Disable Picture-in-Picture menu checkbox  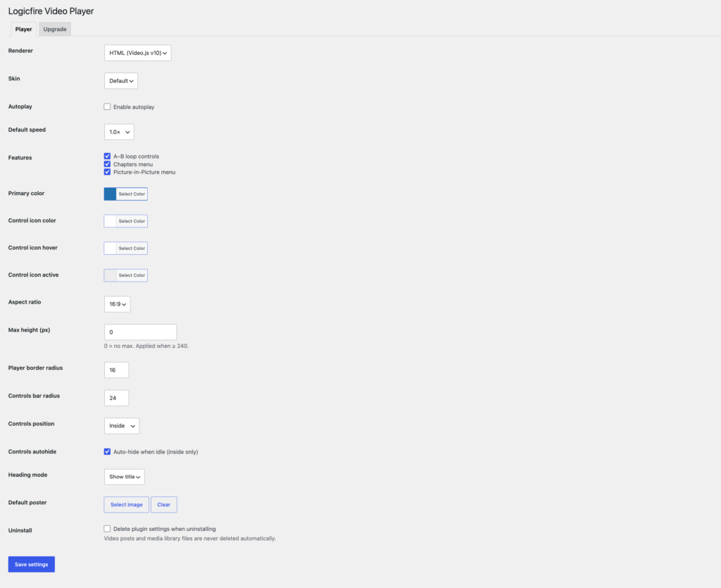pyautogui.click(x=107, y=172)
